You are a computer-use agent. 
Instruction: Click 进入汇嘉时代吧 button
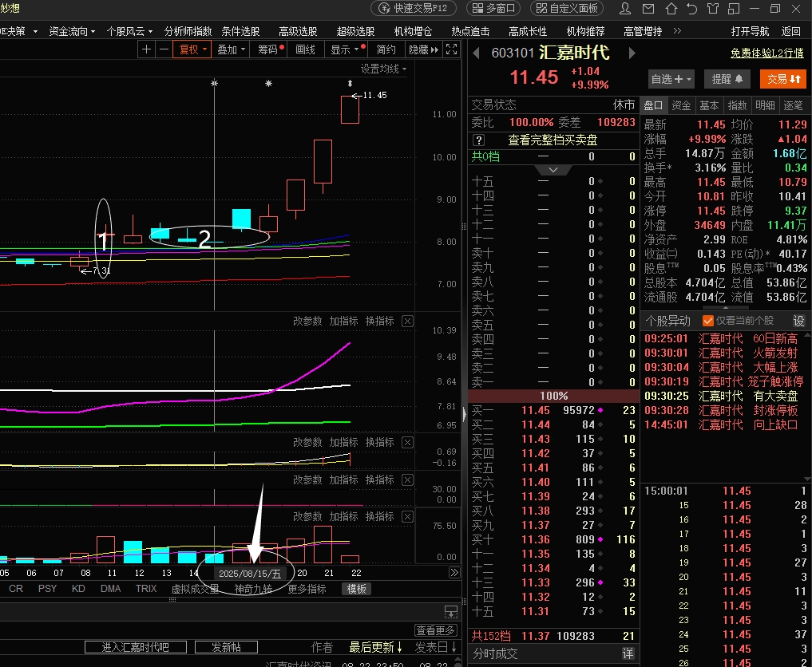coord(135,647)
